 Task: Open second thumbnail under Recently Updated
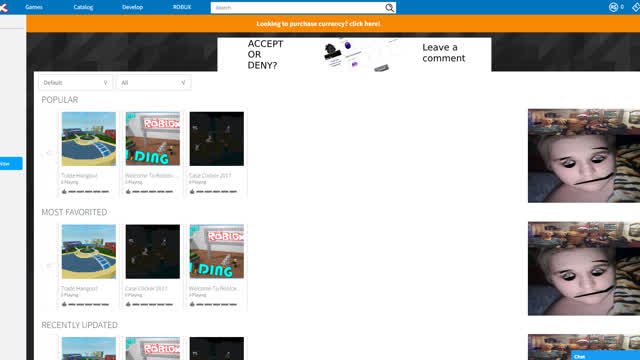tap(153, 349)
